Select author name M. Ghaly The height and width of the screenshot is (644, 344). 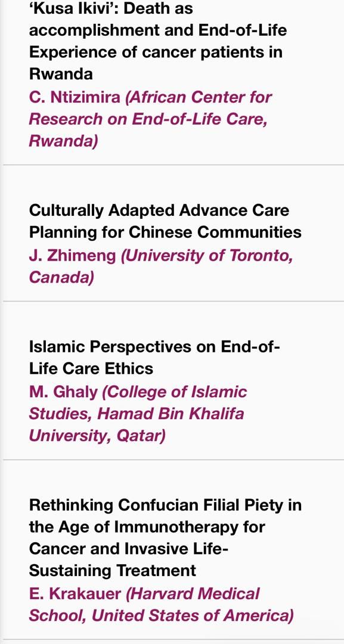pos(63,392)
